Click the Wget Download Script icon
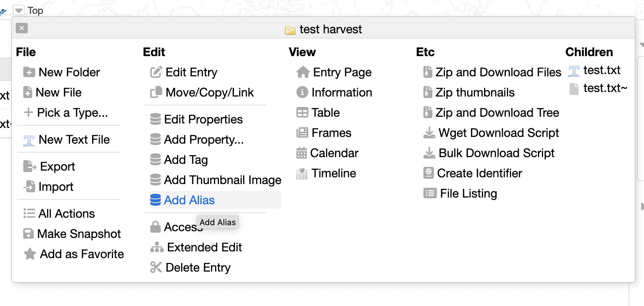644x306 pixels. (429, 133)
